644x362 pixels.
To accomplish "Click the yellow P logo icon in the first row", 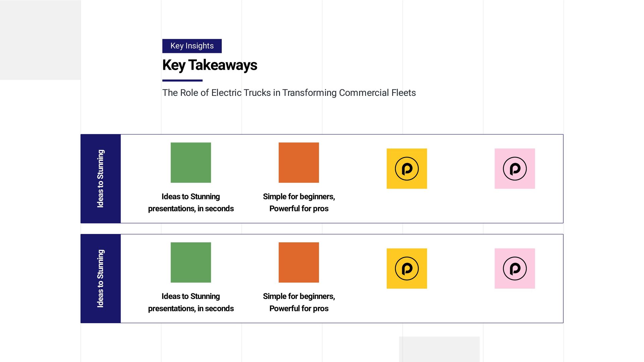I will [407, 169].
